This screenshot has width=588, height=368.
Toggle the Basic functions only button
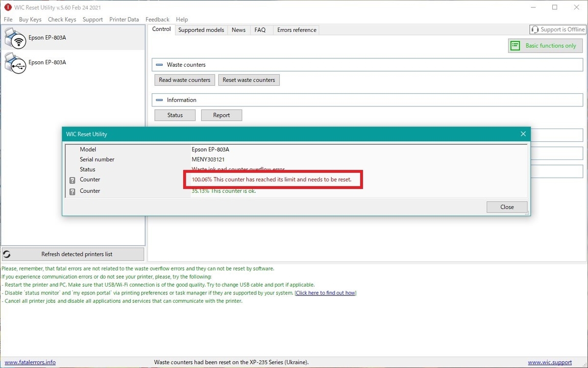tap(545, 46)
